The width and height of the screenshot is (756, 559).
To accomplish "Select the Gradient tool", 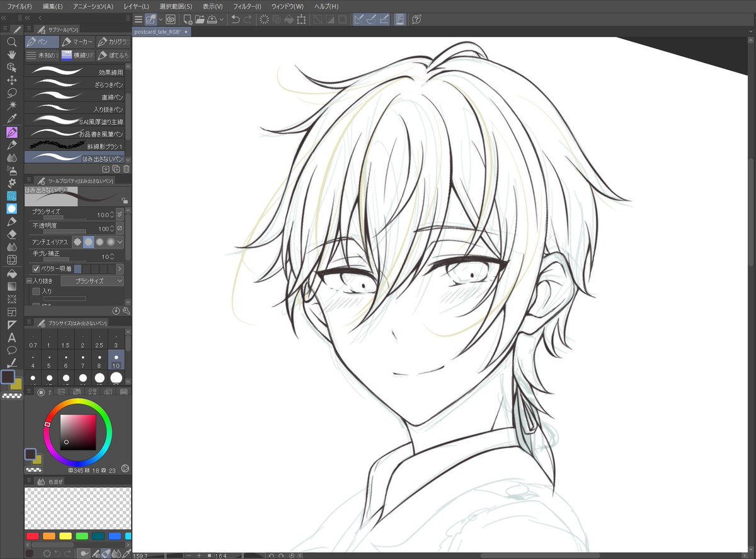I will pyautogui.click(x=11, y=286).
